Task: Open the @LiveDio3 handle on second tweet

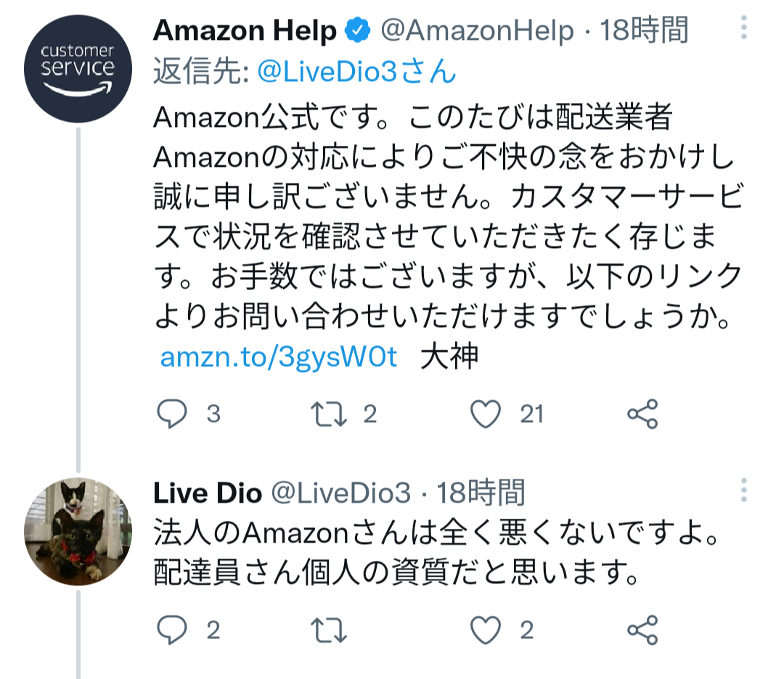Action: [340, 493]
